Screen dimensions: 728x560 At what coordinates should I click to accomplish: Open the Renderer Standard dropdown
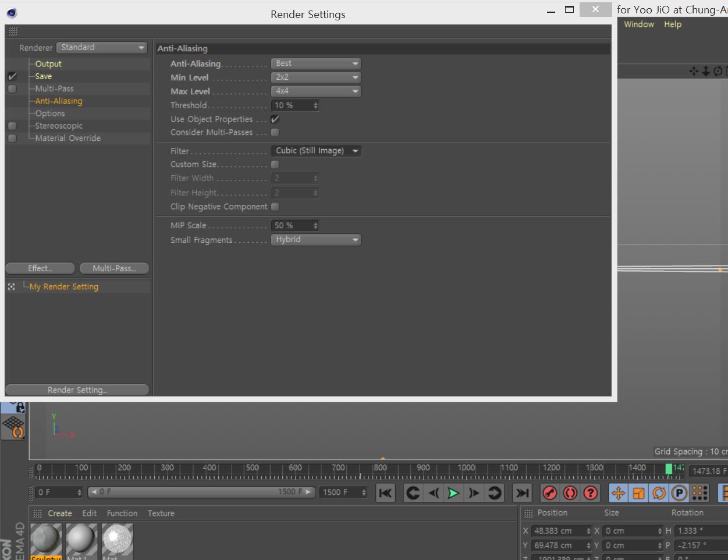coord(102,47)
